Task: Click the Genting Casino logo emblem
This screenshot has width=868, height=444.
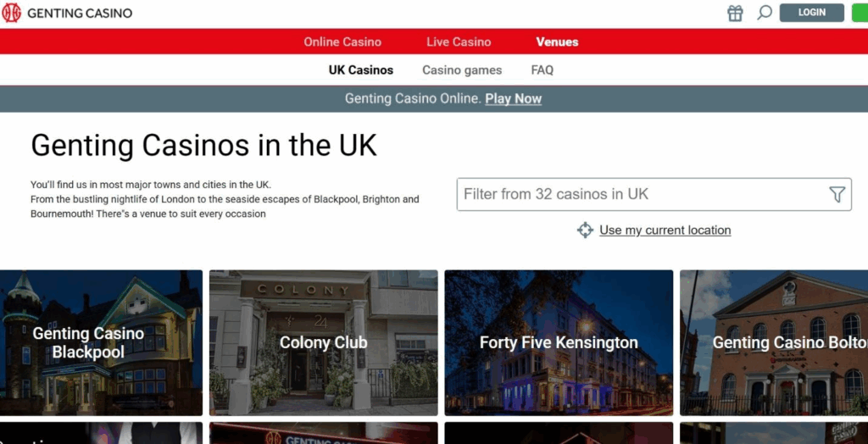Action: 11,12
